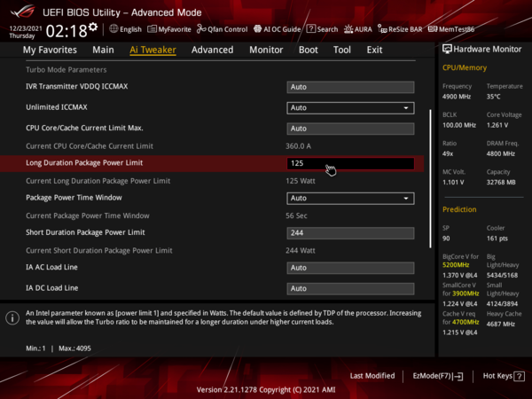
Task: Switch to EzMode (F7)
Action: click(x=437, y=376)
